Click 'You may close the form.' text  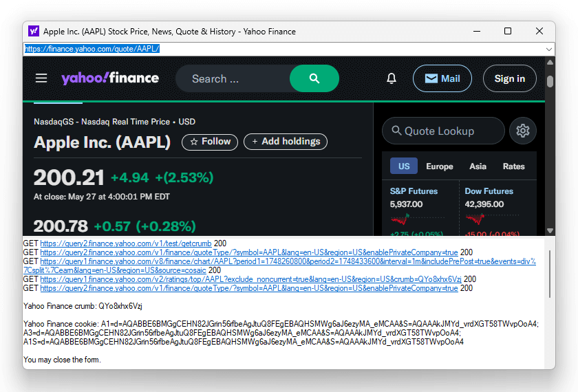(62, 360)
